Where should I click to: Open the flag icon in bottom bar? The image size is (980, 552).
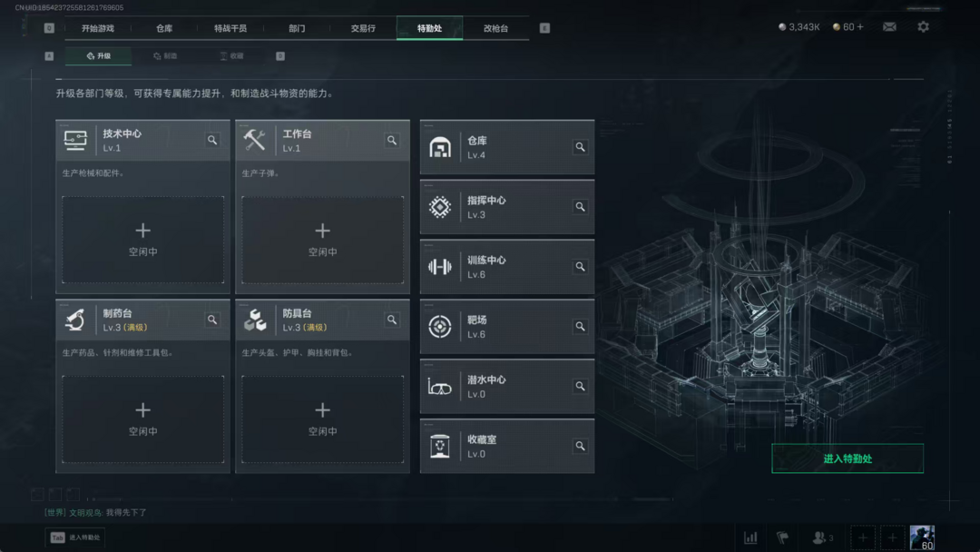click(x=782, y=537)
